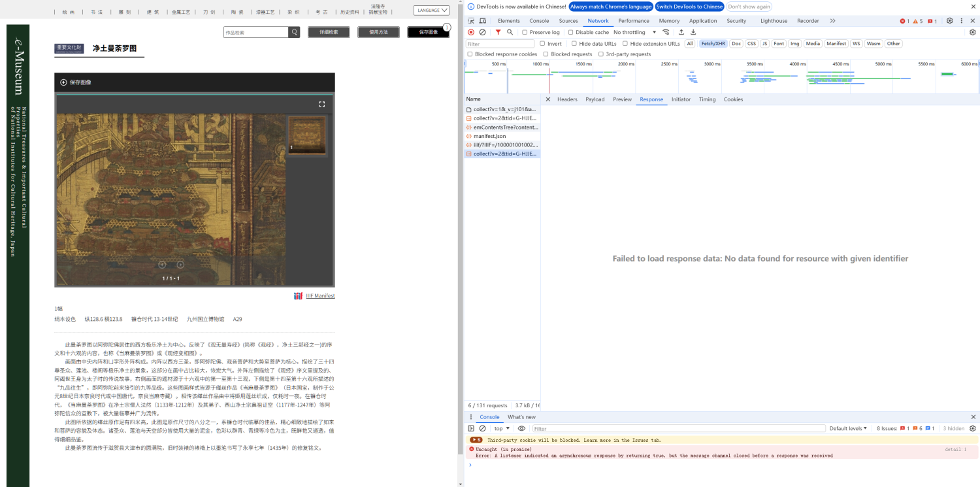Open the LANGUAGE dropdown
Viewport: 980px width, 487px height.
431,10
